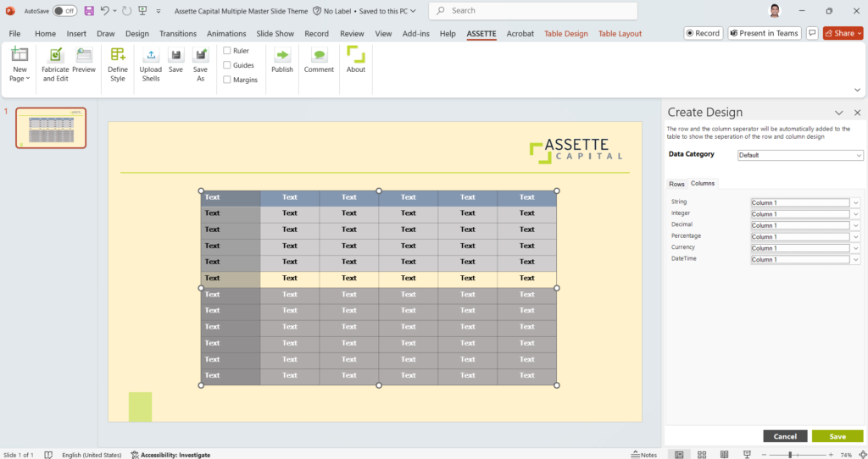Click the zoom in plus icon
The width and height of the screenshot is (868, 459).
pos(831,455)
